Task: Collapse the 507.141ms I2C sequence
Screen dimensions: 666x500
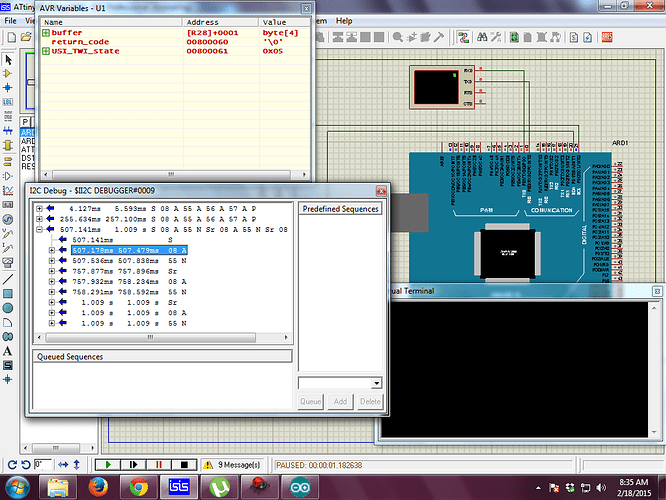Action: point(39,229)
